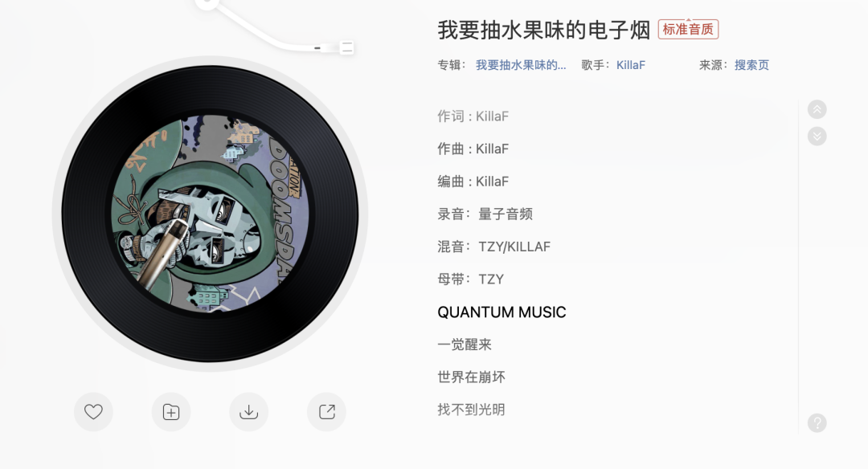Click the lyrics scroll-up double chevron
This screenshot has height=469, width=868.
pos(817,109)
